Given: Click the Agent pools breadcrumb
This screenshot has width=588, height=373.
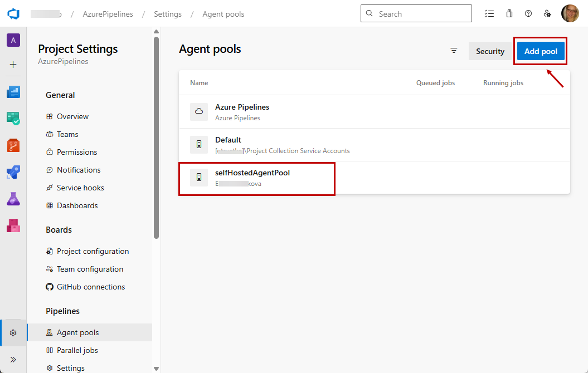Looking at the screenshot, I should coord(223,14).
